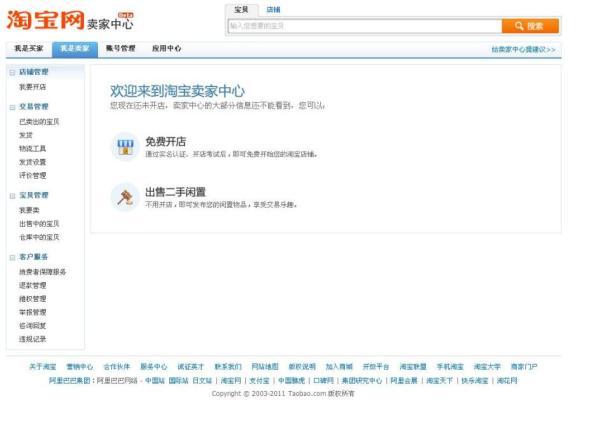Open the 淘花网 footer link

pyautogui.click(x=507, y=381)
